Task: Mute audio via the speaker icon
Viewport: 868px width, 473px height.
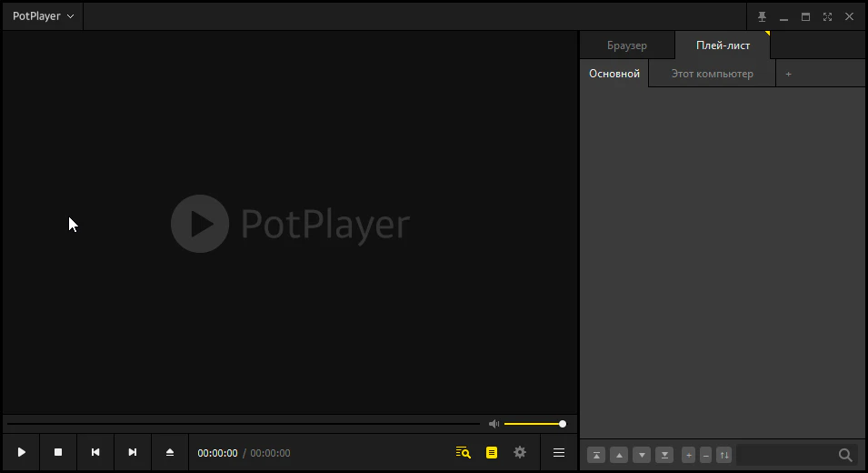Action: (494, 424)
